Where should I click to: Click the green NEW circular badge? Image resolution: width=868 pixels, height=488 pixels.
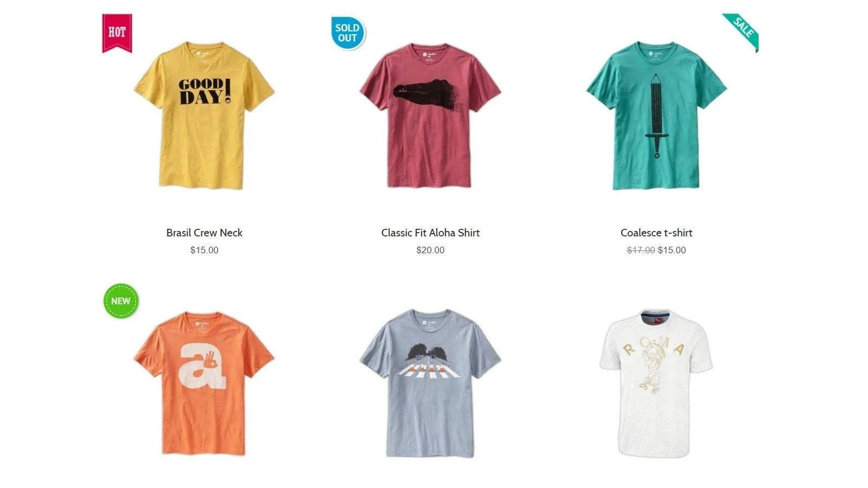coord(121,301)
